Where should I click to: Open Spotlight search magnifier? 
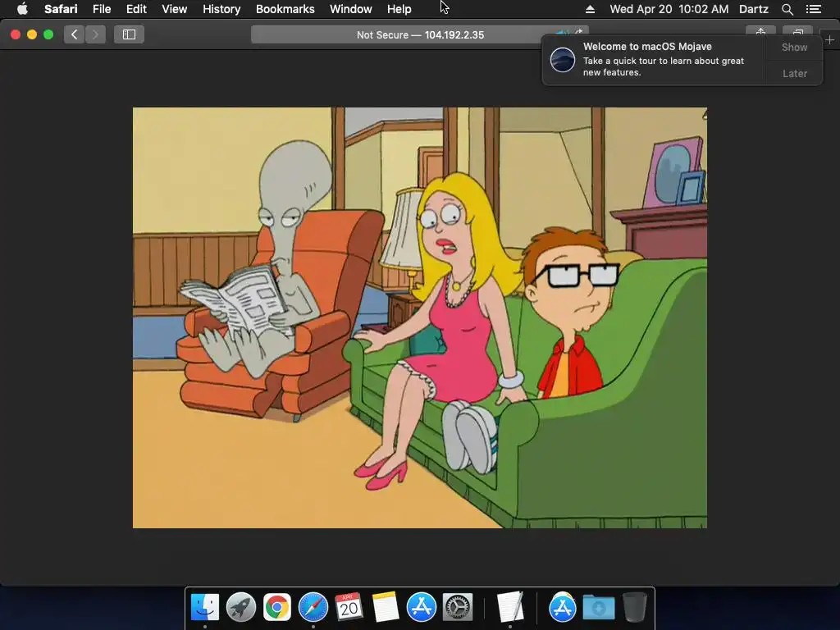coord(787,9)
